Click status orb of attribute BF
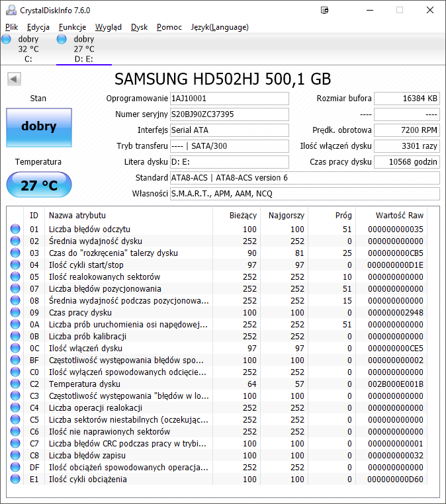This screenshot has width=446, height=504. coord(15,360)
